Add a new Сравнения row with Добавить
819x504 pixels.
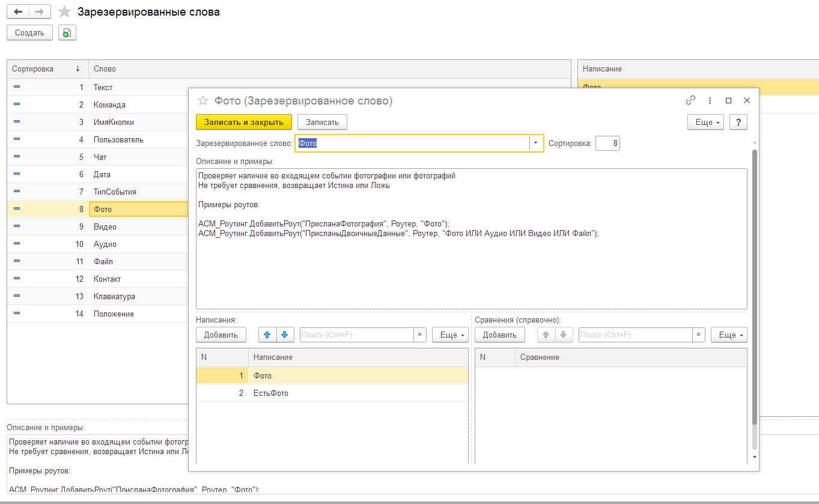[x=500, y=335]
